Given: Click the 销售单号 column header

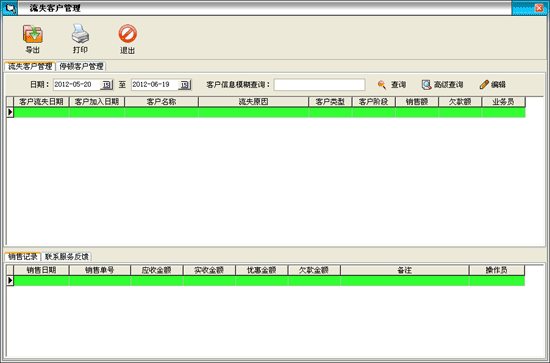Looking at the screenshot, I should click(100, 270).
